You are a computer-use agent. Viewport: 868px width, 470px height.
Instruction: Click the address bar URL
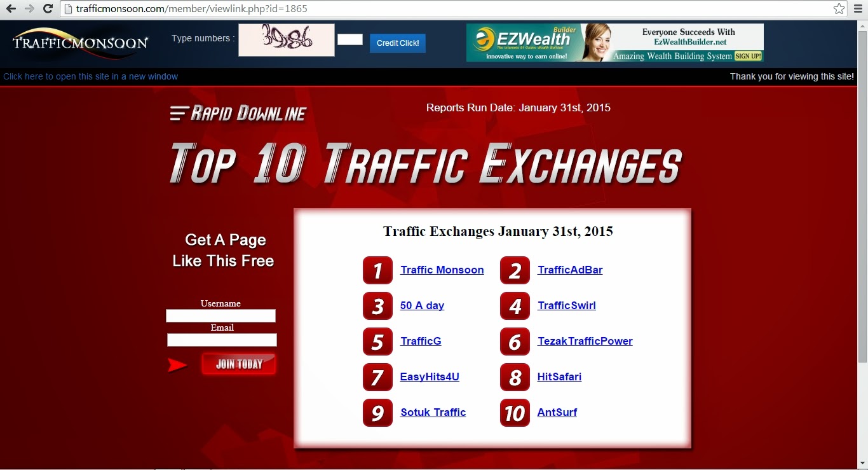coord(192,9)
